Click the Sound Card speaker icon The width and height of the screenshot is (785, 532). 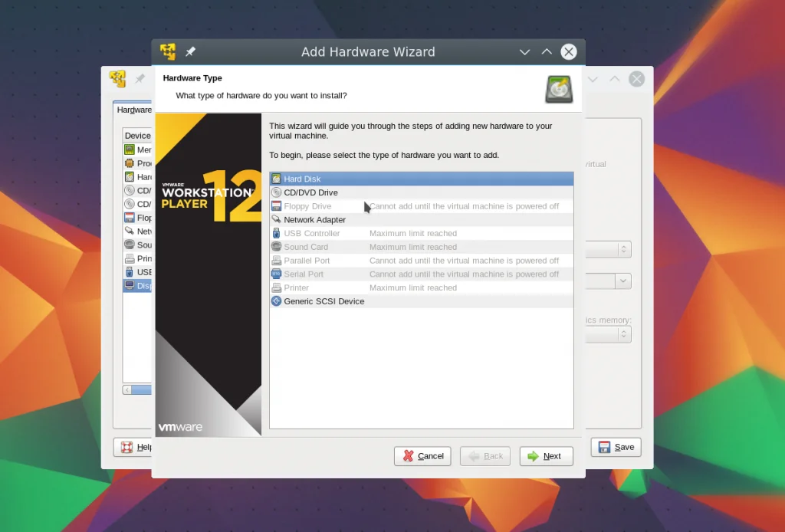[x=276, y=247]
